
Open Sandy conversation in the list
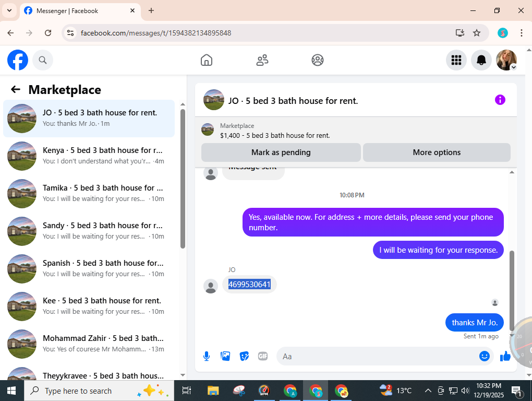point(89,231)
